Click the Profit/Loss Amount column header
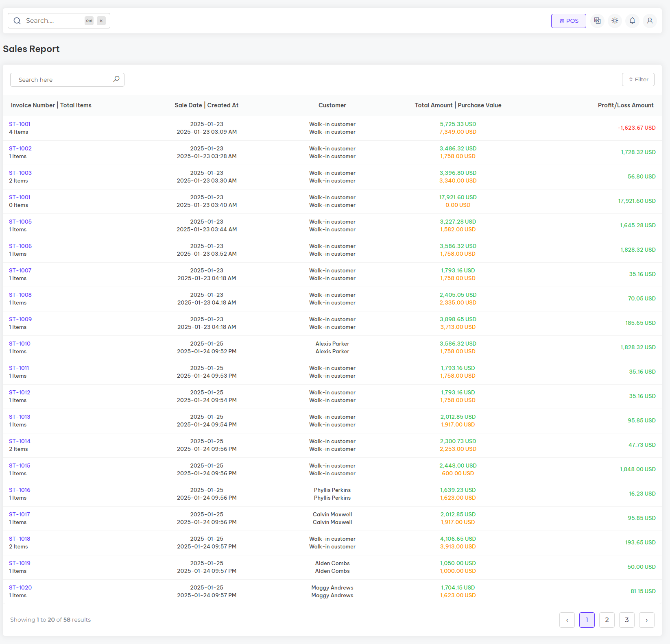670x644 pixels. (x=625, y=105)
